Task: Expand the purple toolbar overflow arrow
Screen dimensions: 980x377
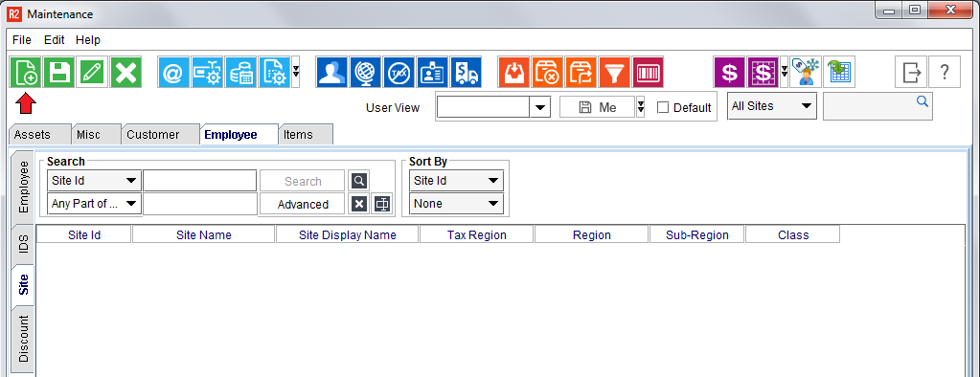Action: click(x=785, y=73)
